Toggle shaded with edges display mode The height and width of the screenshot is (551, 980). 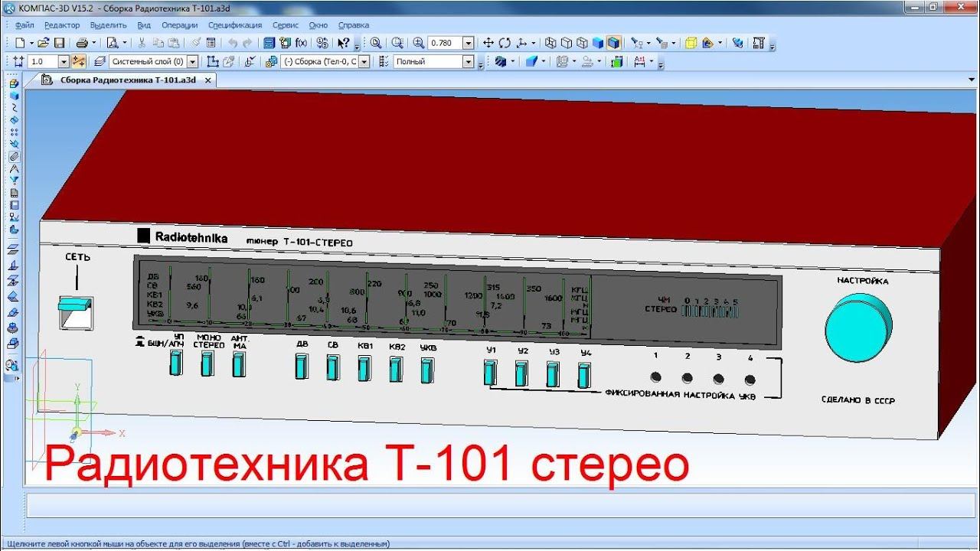612,43
